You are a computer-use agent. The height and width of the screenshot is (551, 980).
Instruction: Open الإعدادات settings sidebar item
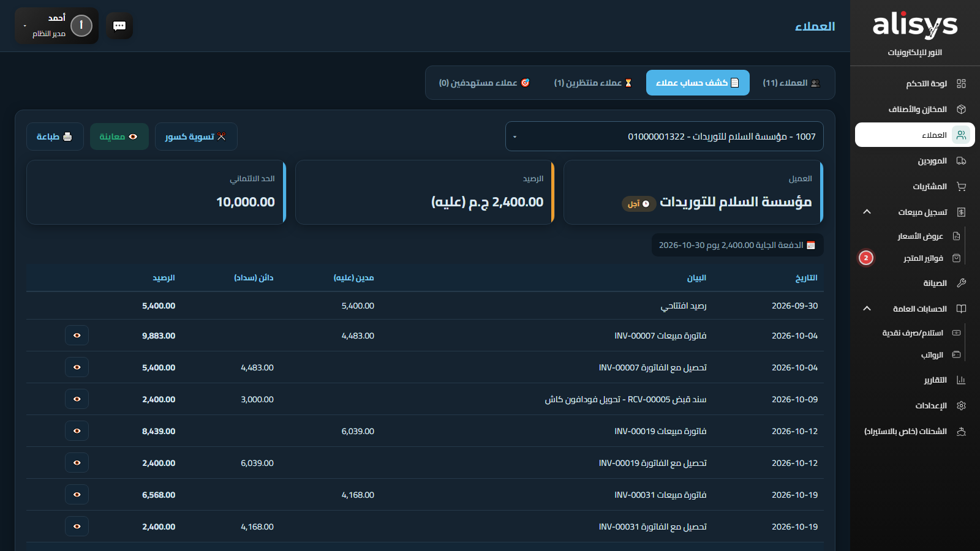[x=914, y=406]
